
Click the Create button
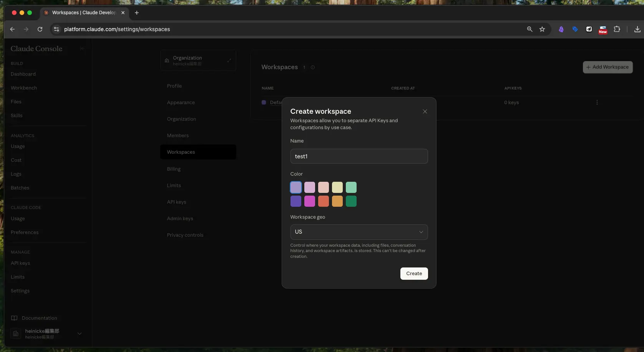tap(414, 274)
